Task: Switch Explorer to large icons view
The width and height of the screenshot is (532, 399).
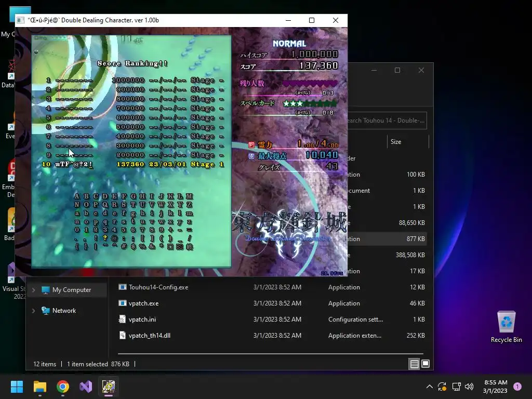Action: click(x=425, y=364)
